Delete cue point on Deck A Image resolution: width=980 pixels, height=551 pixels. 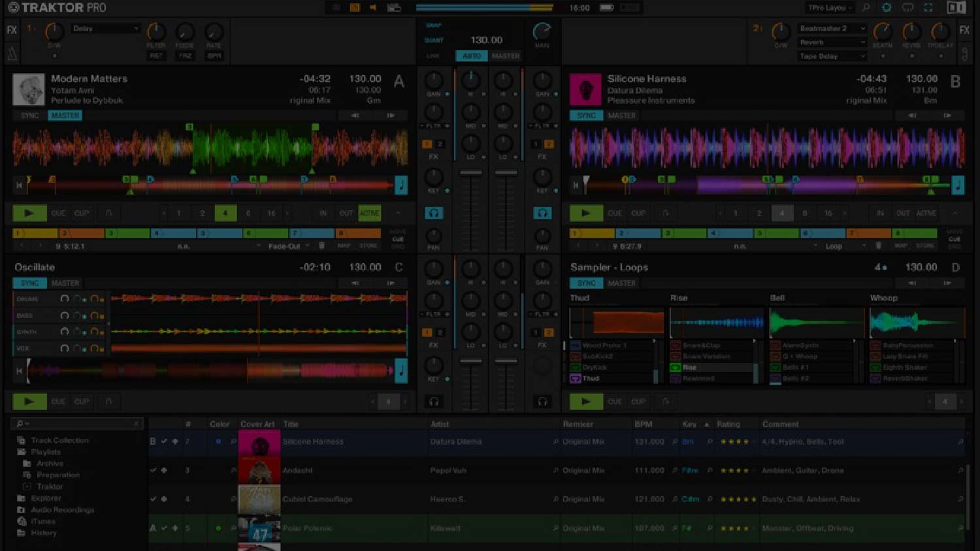(x=321, y=246)
